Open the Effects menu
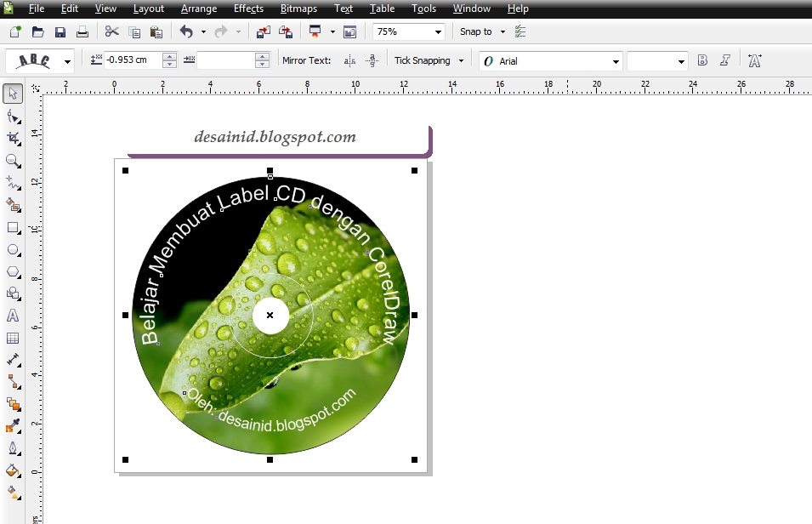Image resolution: width=812 pixels, height=524 pixels. coord(248,9)
